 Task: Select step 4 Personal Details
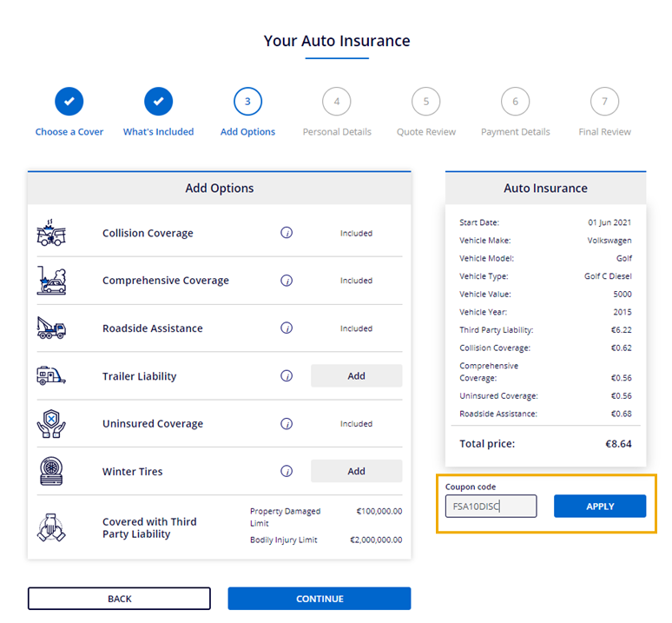coord(337,102)
